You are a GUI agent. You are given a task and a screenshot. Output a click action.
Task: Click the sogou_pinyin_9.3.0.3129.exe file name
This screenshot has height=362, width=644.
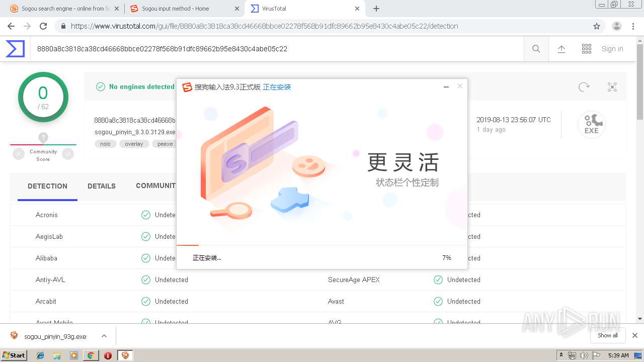point(135,132)
